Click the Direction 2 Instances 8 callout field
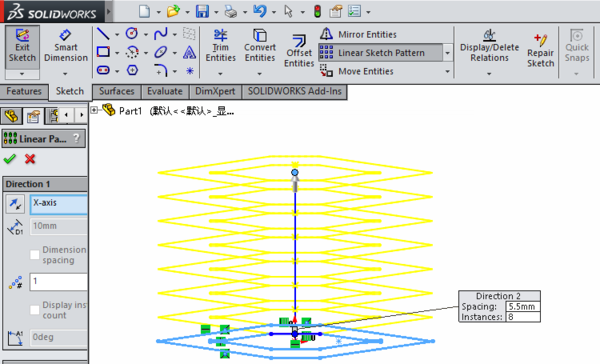 point(522,317)
